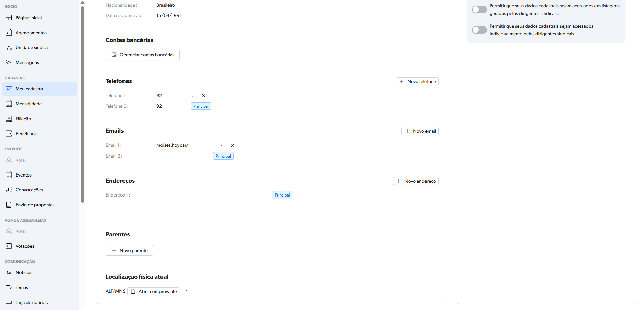Viewport: 644px width, 310px height.
Task: Add a new phone with Novo telefone
Action: click(417, 81)
